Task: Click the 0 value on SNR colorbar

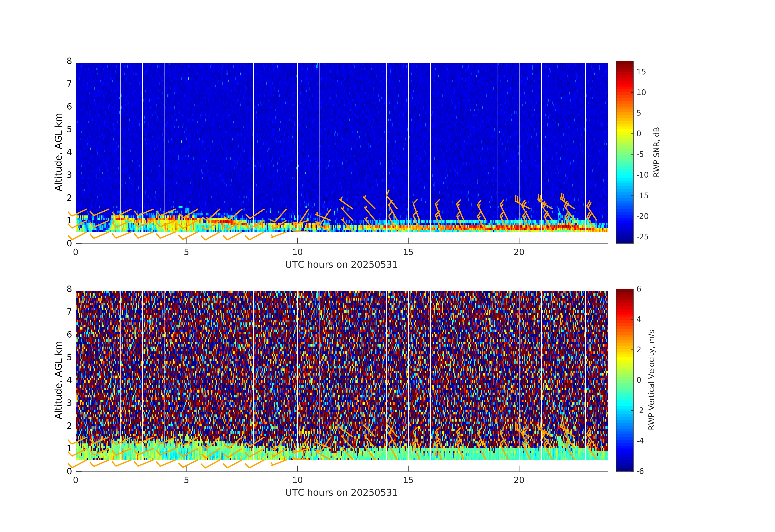Action: pos(639,134)
